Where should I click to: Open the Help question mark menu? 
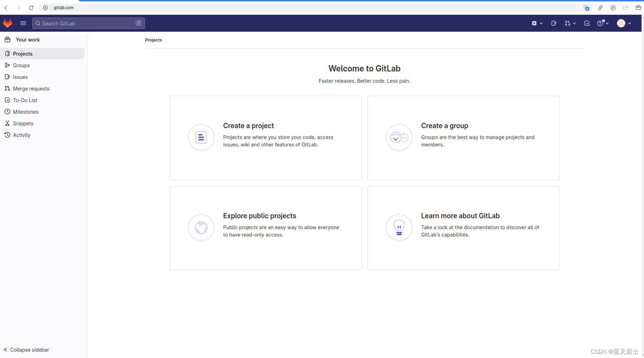pyautogui.click(x=603, y=23)
